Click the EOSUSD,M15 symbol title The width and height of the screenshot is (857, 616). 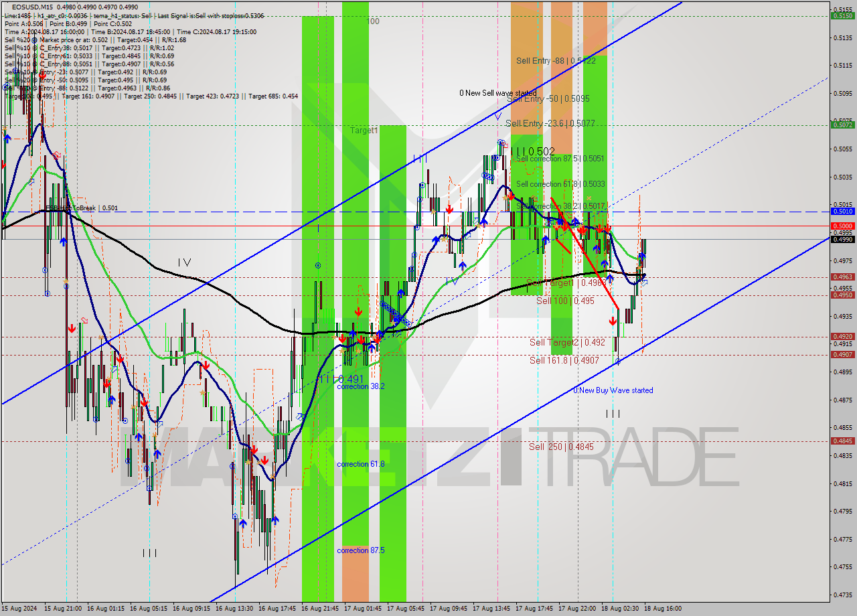[x=31, y=7]
